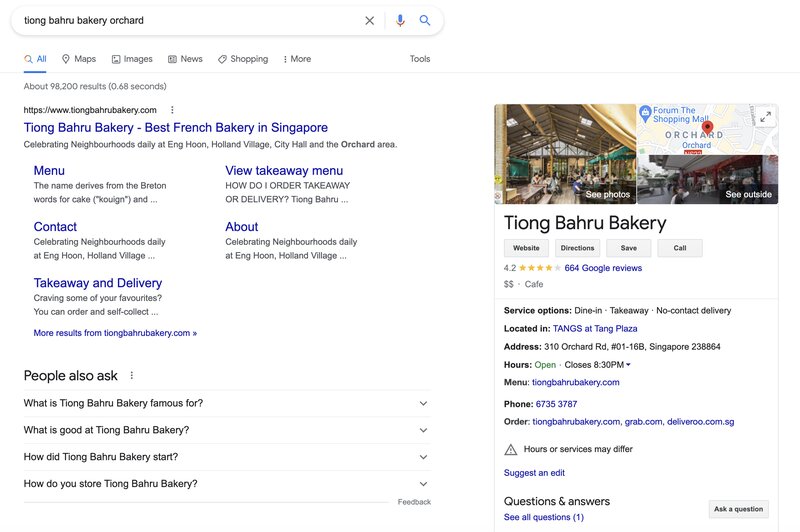
Task: Click the Feedback link under People also ask
Action: coord(414,502)
